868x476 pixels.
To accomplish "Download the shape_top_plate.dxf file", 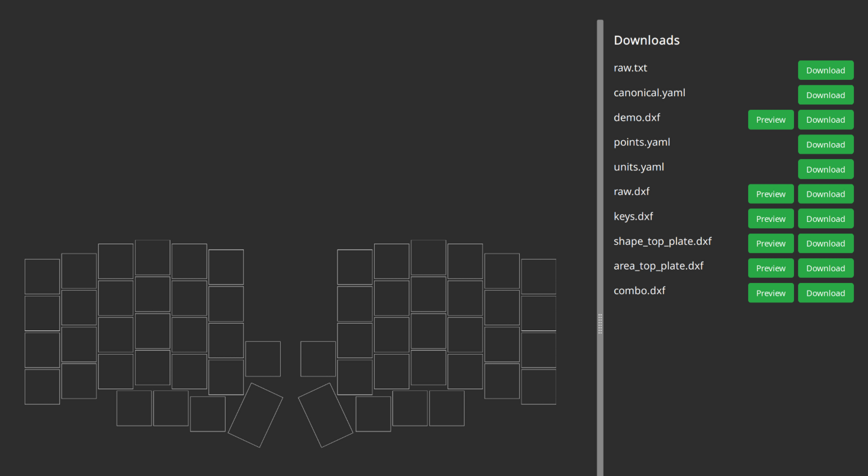I will 825,243.
